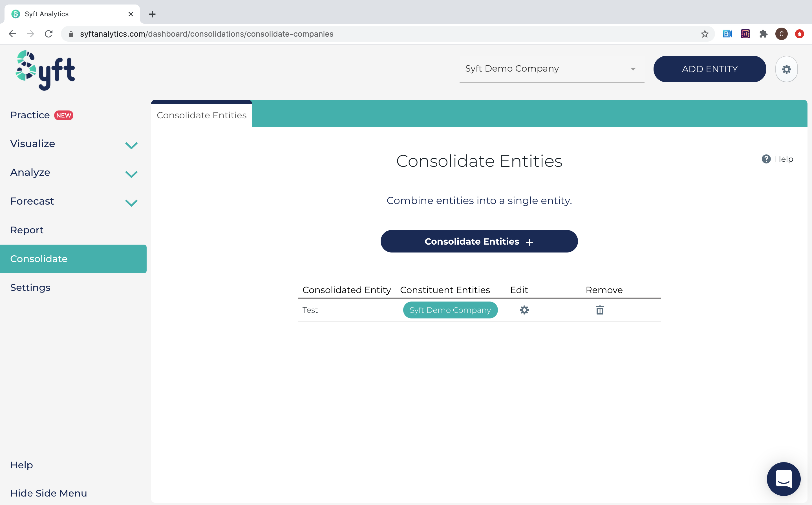
Task: Expand the Visualize section
Action: click(131, 145)
